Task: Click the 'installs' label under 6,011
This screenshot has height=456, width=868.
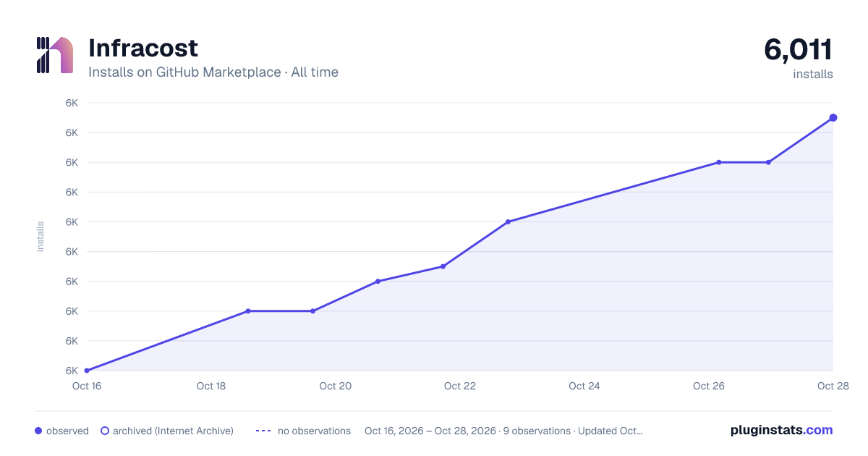Action: pos(813,74)
